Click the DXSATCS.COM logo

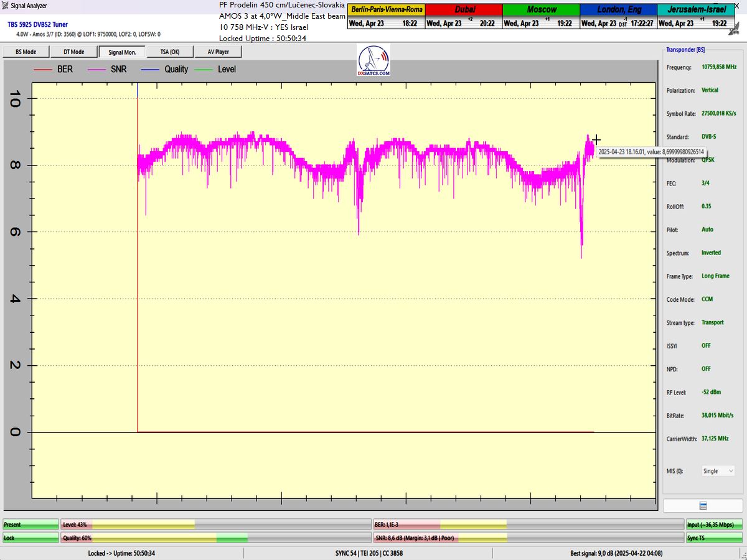point(374,60)
